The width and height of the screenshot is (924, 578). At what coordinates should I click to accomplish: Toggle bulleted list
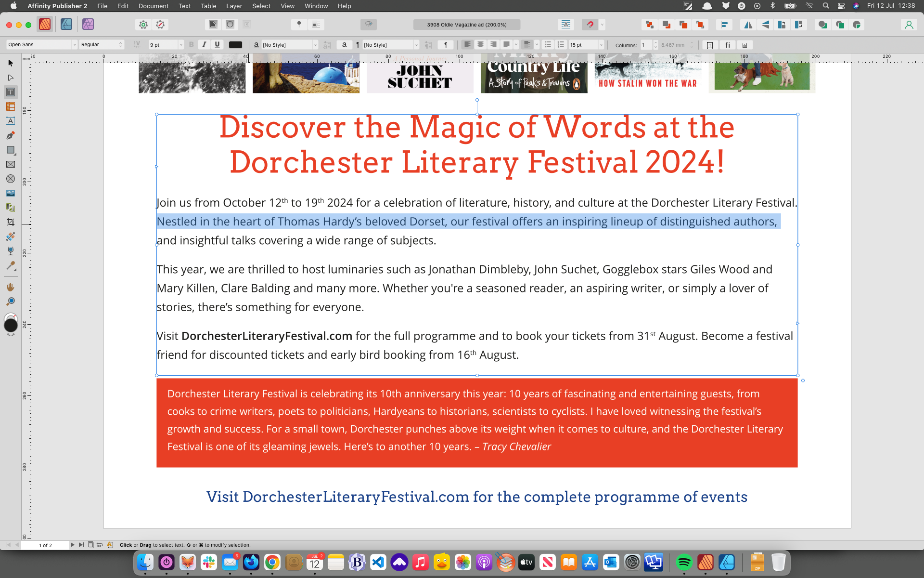[548, 44]
